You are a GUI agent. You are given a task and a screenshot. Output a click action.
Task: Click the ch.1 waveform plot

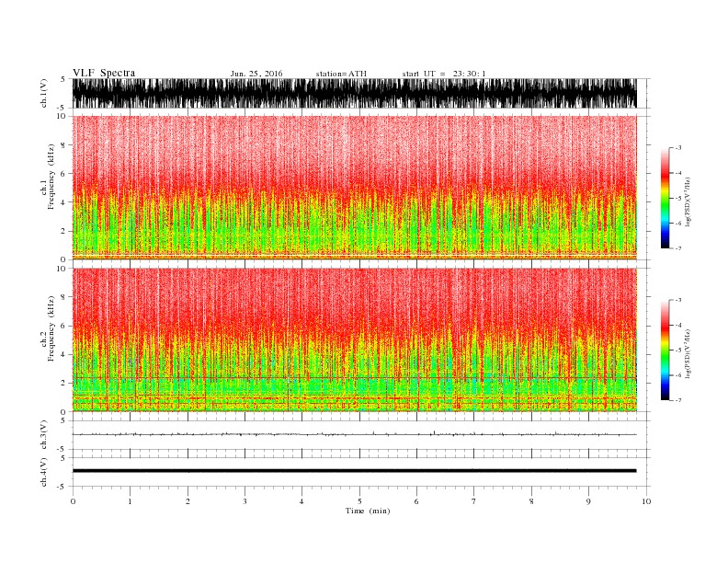(354, 93)
